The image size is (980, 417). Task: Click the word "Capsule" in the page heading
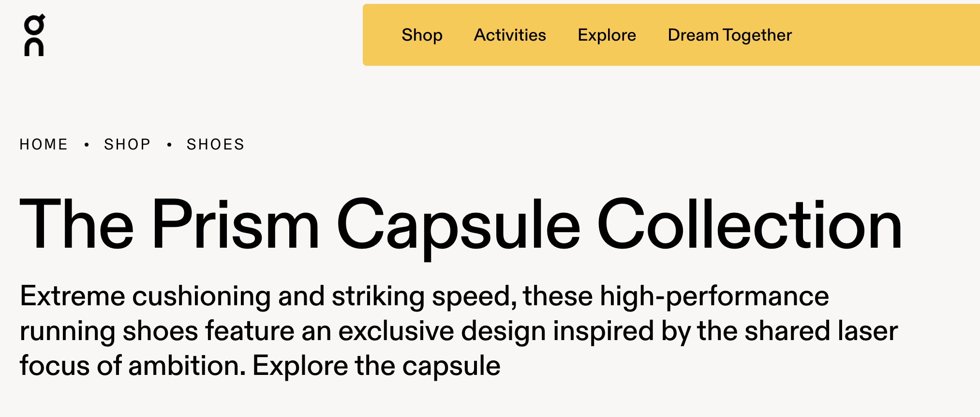pos(458,225)
